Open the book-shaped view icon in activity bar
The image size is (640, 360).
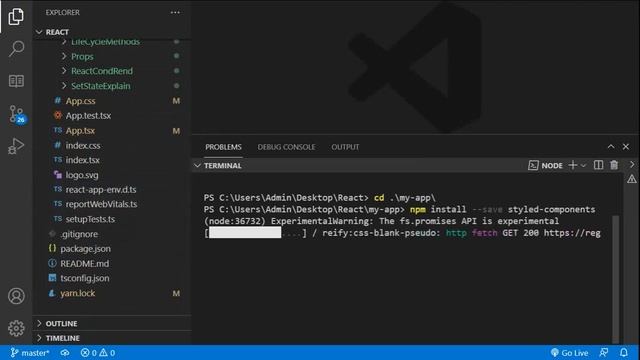click(16, 81)
